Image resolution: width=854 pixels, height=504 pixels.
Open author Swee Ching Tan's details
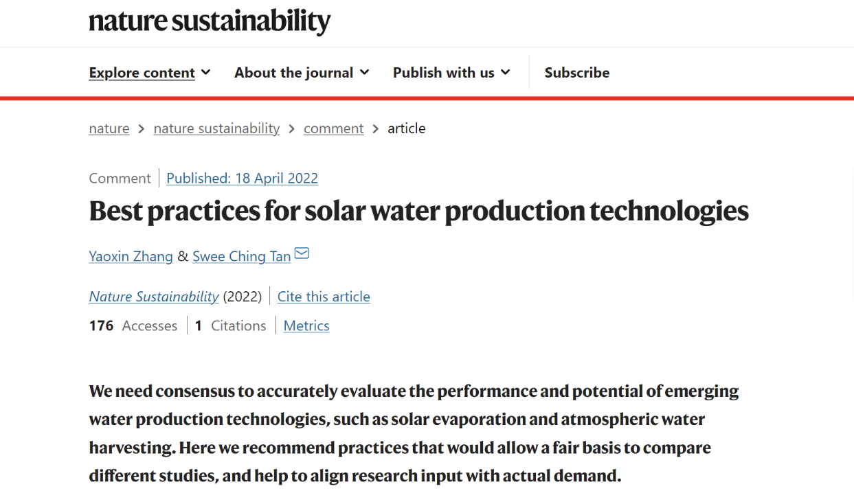coord(241,256)
